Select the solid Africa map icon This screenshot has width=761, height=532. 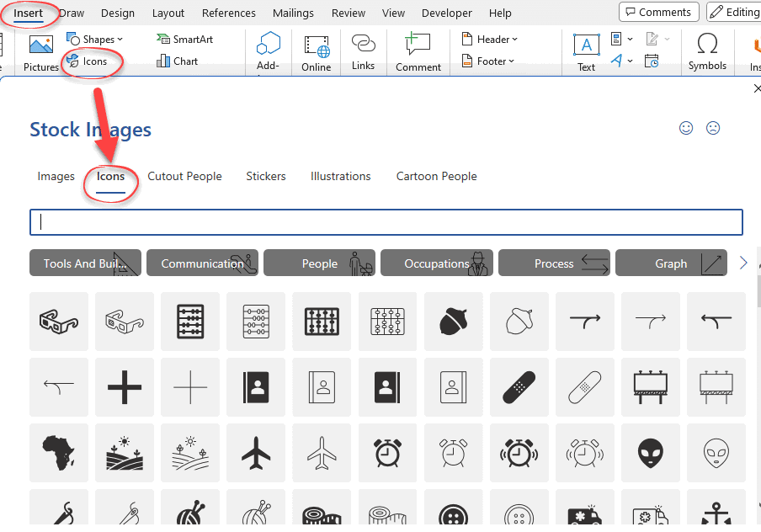click(x=58, y=454)
